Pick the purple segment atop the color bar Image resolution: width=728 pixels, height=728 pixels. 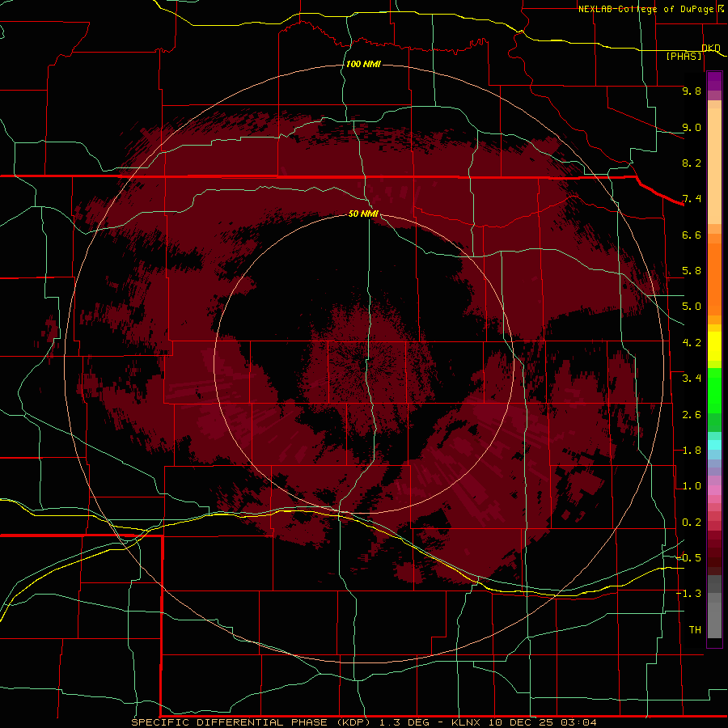[x=714, y=81]
